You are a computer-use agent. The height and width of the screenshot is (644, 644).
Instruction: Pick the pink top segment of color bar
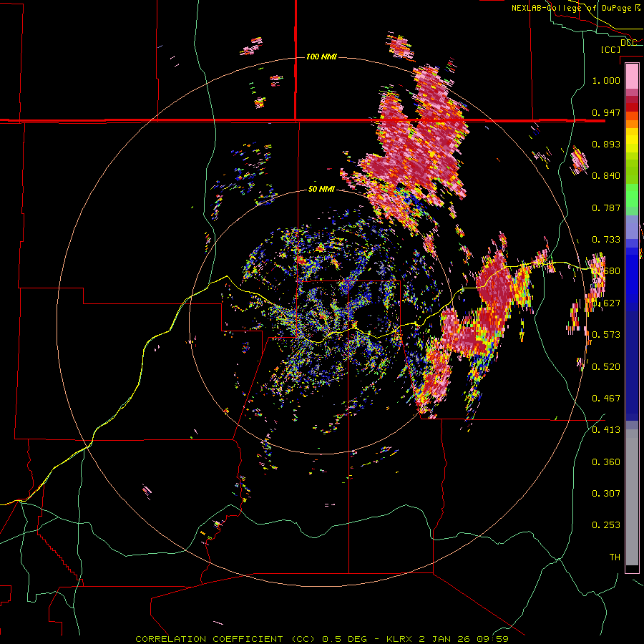click(632, 77)
